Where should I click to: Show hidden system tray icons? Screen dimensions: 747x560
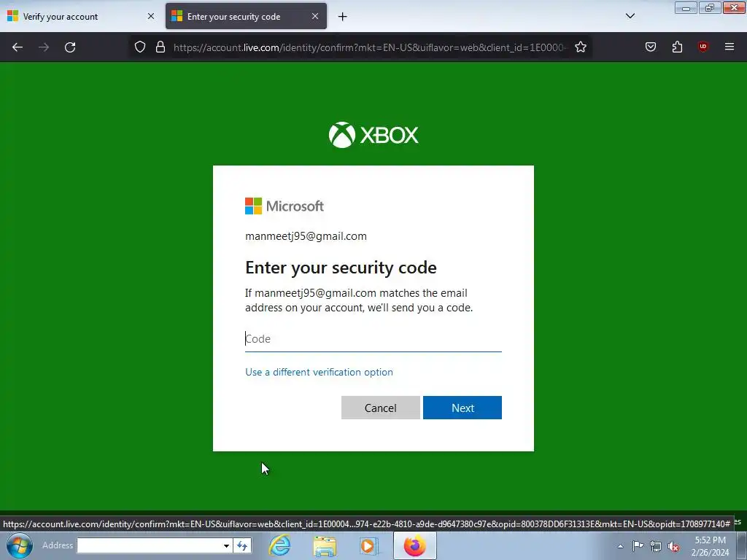[x=620, y=546]
